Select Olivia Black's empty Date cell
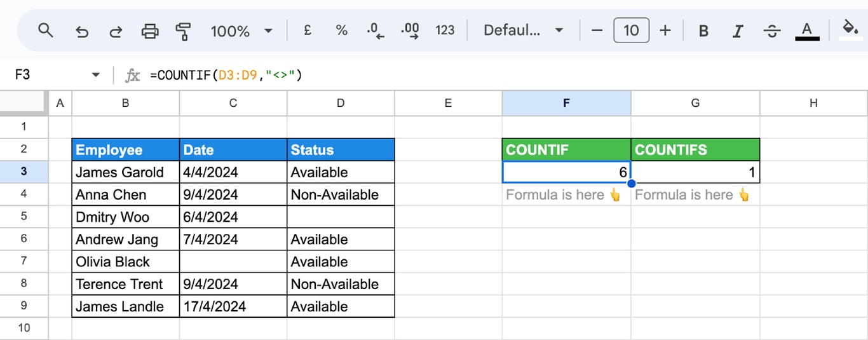This screenshot has width=868, height=340. [x=233, y=262]
